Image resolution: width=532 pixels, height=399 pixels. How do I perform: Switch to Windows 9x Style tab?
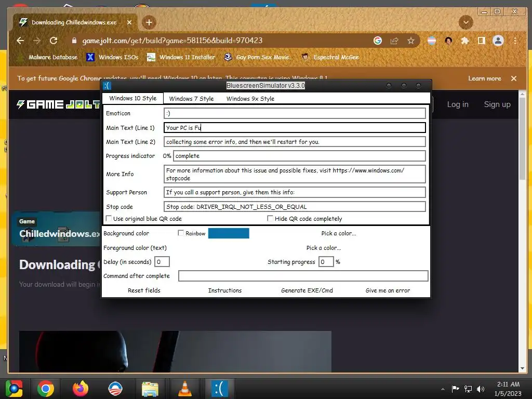250,99
